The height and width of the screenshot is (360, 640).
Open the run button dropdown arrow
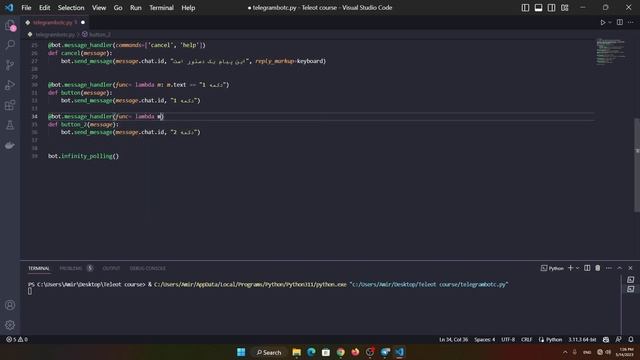click(x=610, y=22)
